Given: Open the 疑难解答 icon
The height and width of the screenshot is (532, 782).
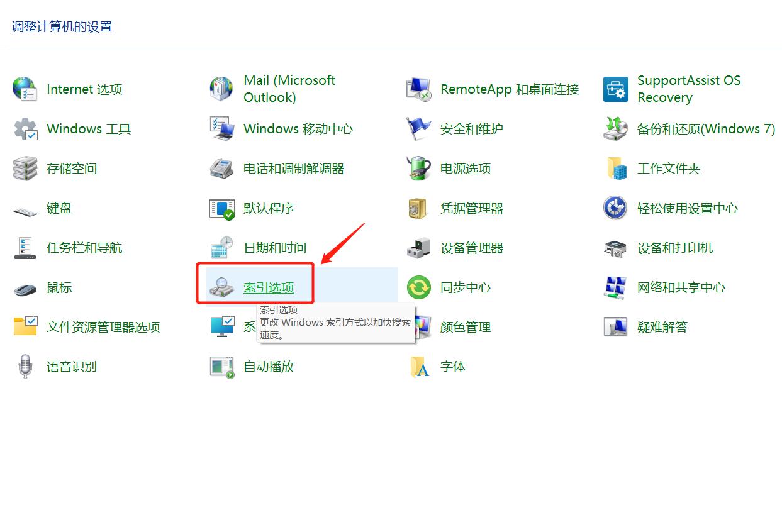Looking at the screenshot, I should pos(615,327).
